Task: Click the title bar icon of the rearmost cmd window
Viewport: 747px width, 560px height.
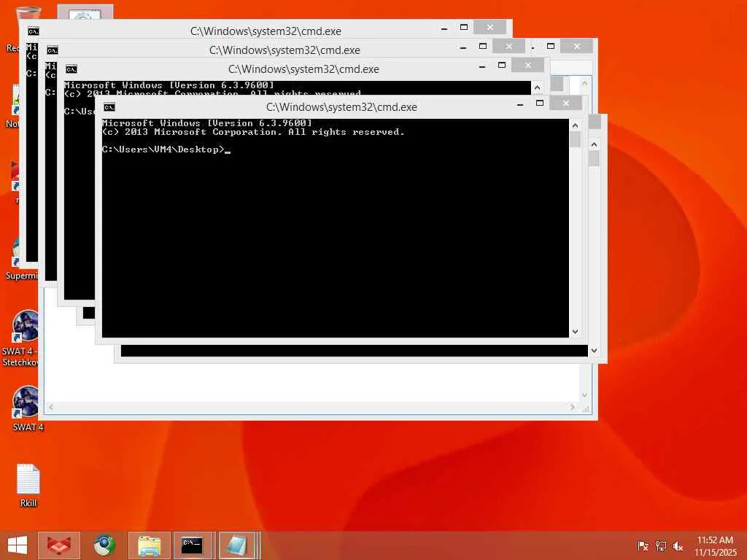Action: [x=33, y=31]
